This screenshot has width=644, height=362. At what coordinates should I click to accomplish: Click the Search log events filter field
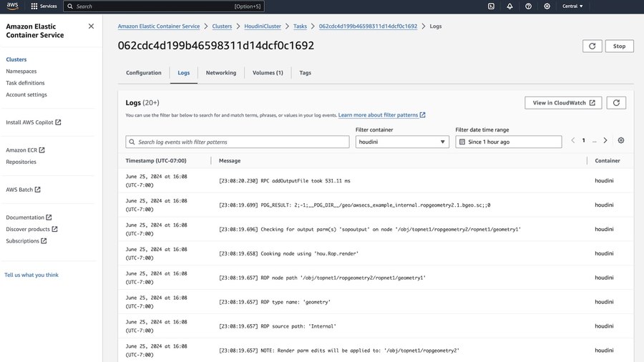click(238, 142)
